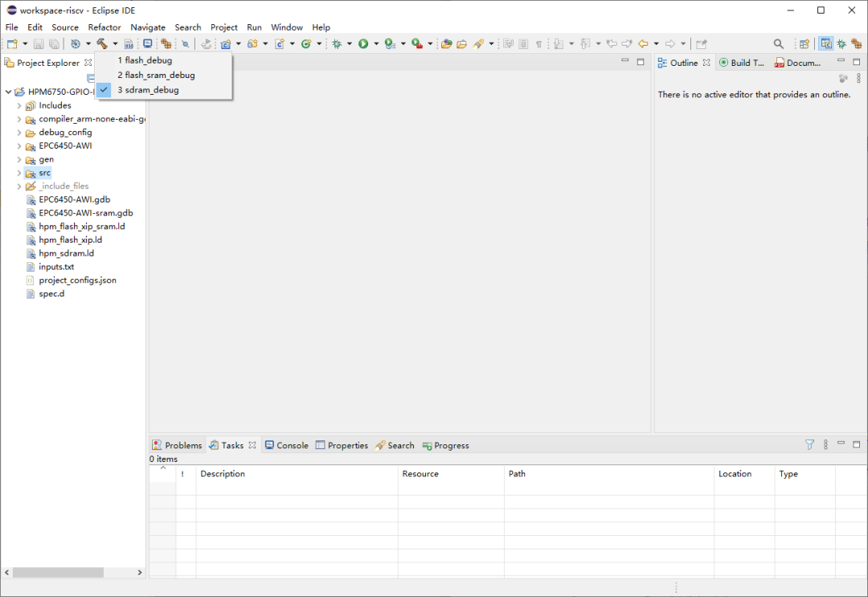This screenshot has height=597, width=868.
Task: Expand the debug_config folder
Action: pyautogui.click(x=18, y=133)
